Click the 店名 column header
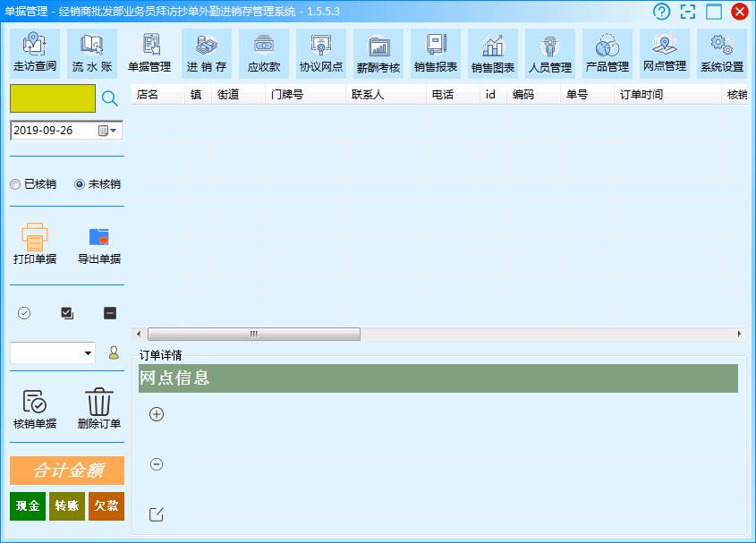This screenshot has height=543, width=756. click(x=157, y=95)
